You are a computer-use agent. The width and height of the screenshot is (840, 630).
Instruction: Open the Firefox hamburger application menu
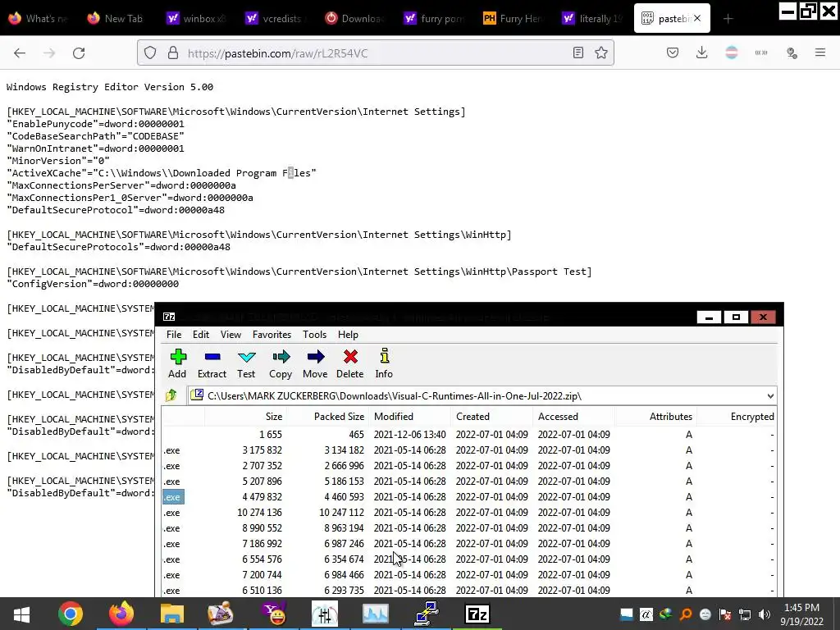pyautogui.click(x=820, y=52)
